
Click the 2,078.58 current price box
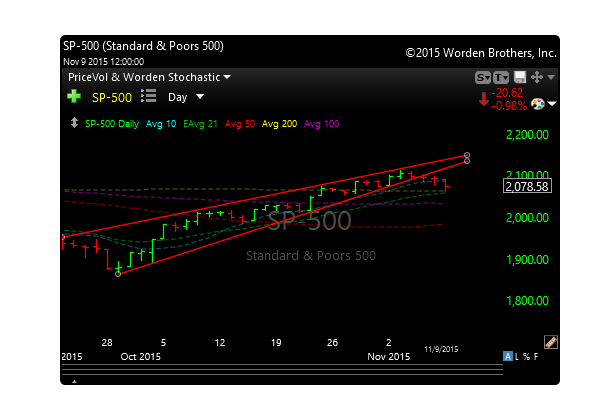tap(527, 186)
